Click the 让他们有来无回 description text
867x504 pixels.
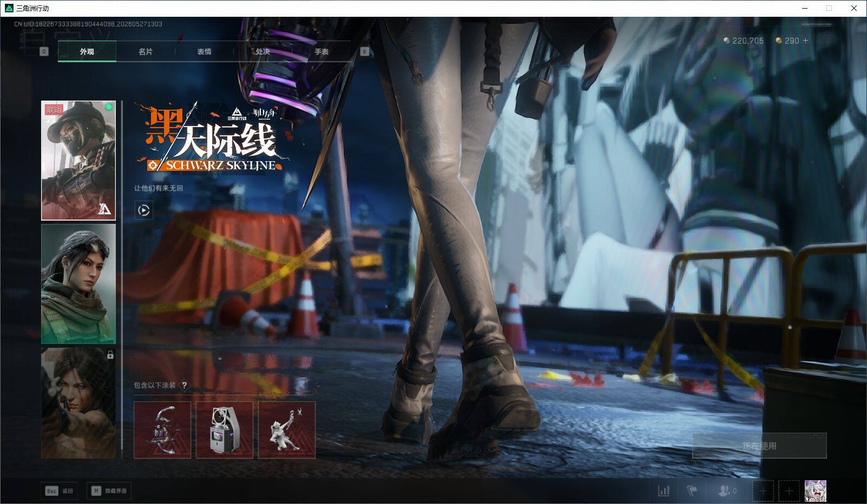click(x=159, y=188)
